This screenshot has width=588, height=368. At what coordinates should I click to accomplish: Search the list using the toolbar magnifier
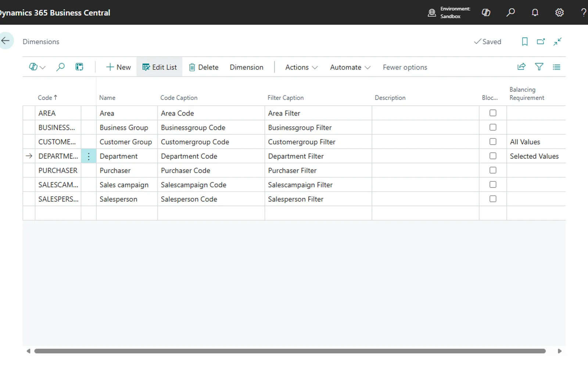pos(61,67)
